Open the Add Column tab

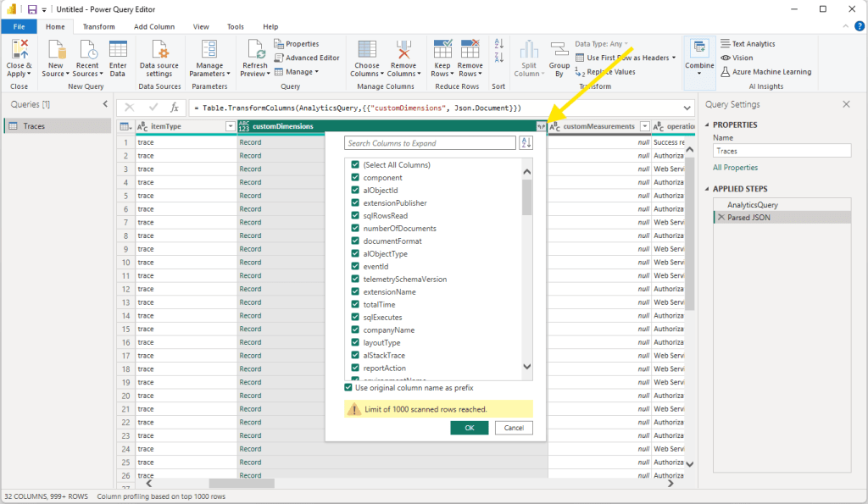(154, 26)
